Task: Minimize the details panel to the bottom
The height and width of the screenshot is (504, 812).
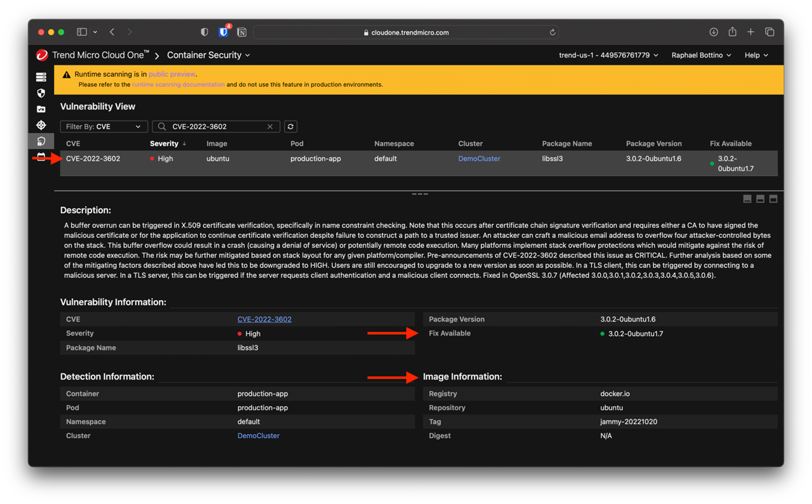Action: coord(747,199)
